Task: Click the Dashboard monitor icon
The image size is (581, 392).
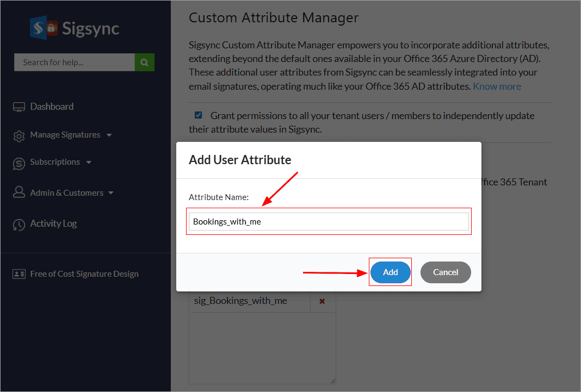Action: [x=19, y=107]
